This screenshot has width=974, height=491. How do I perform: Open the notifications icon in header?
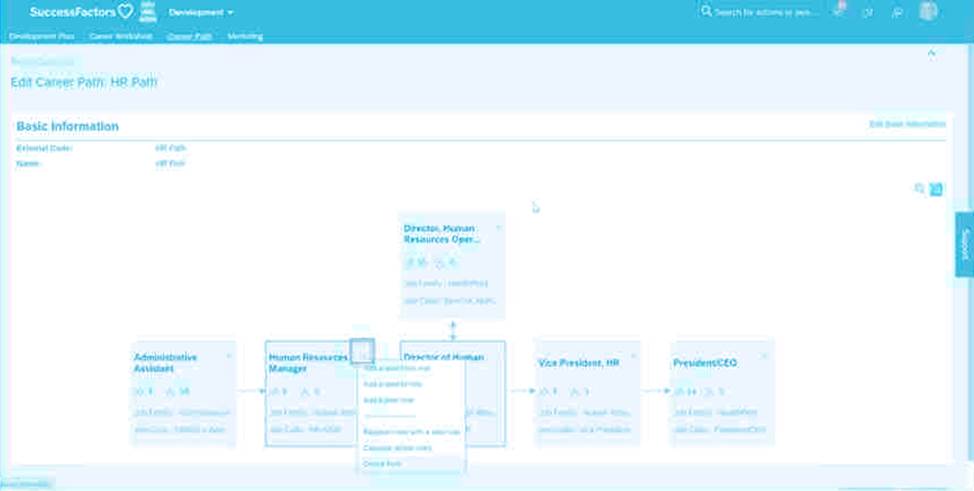(x=838, y=11)
